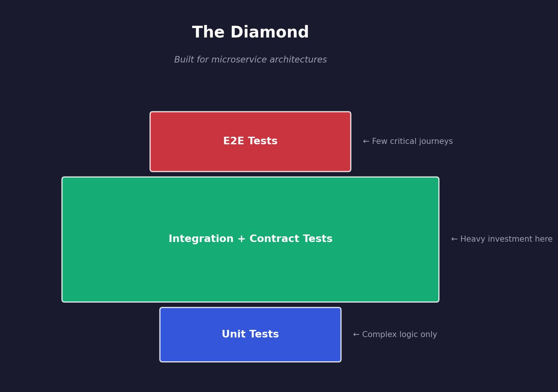Click the subtitle "Built for microservice architectures"
The height and width of the screenshot is (392, 558).
point(250,60)
